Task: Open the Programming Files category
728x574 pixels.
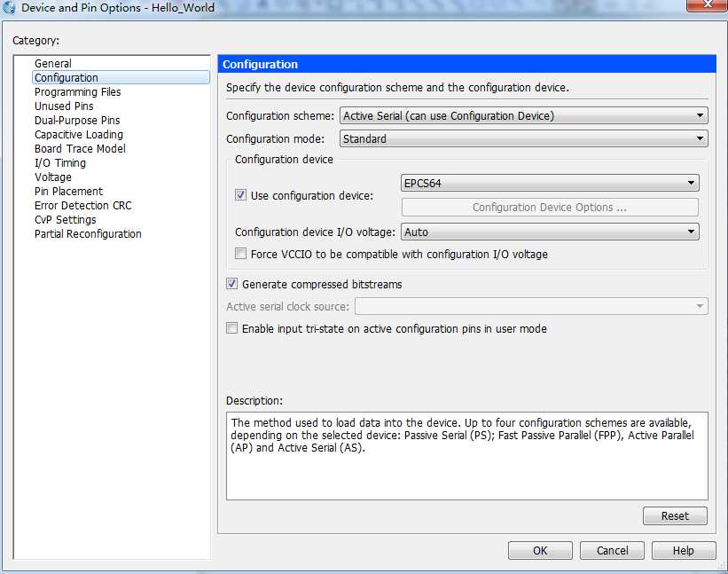Action: click(x=77, y=92)
